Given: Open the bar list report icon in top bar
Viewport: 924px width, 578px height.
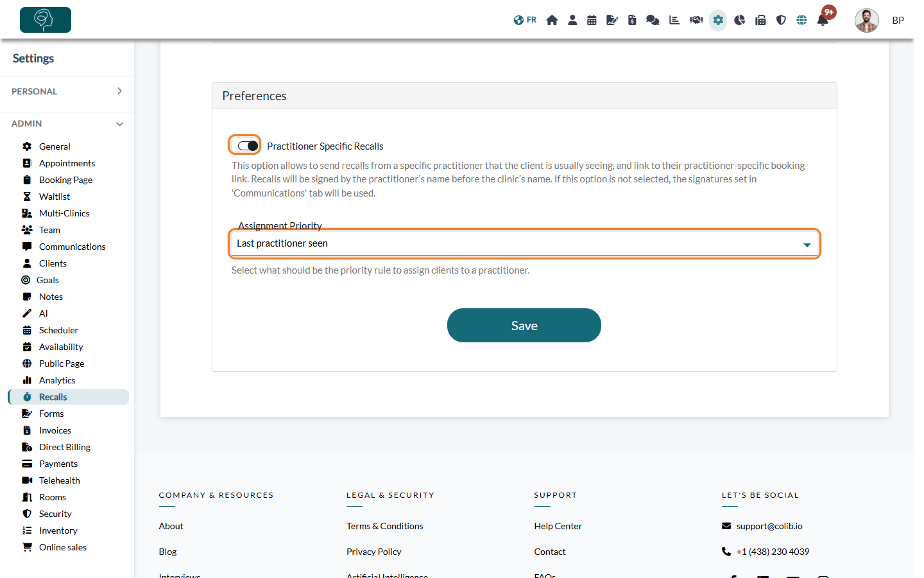Looking at the screenshot, I should pyautogui.click(x=674, y=20).
